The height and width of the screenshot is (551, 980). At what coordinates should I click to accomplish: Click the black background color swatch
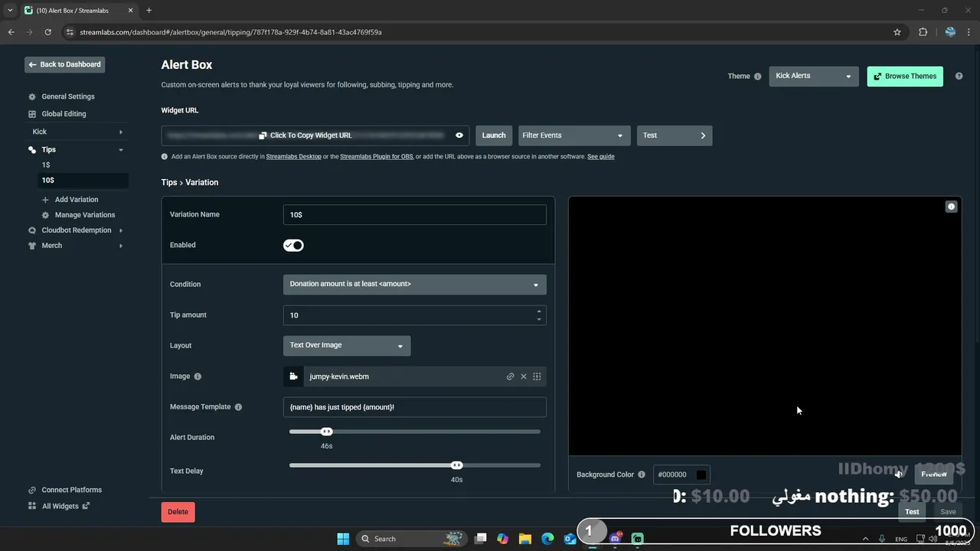coord(701,474)
